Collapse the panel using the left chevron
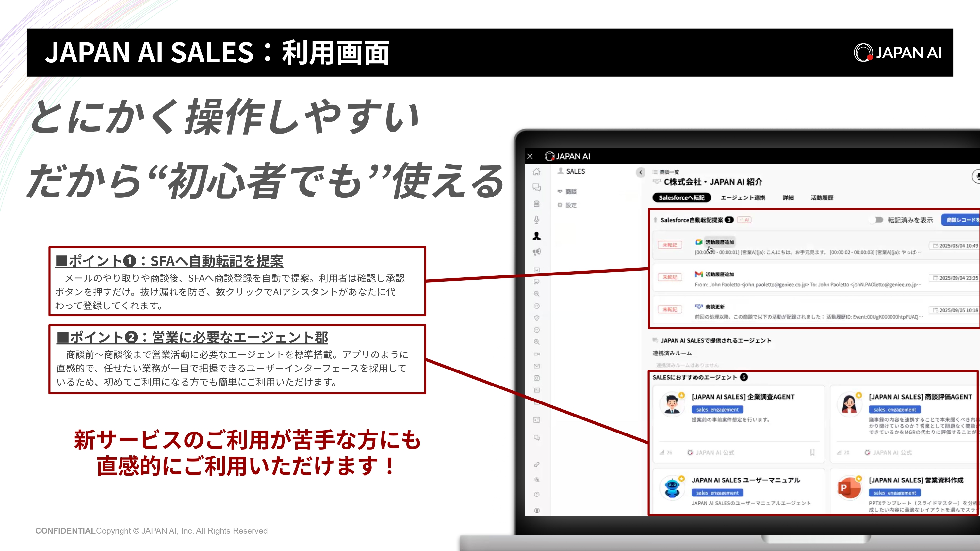Screen dimensions: 980x551 [x=641, y=173]
